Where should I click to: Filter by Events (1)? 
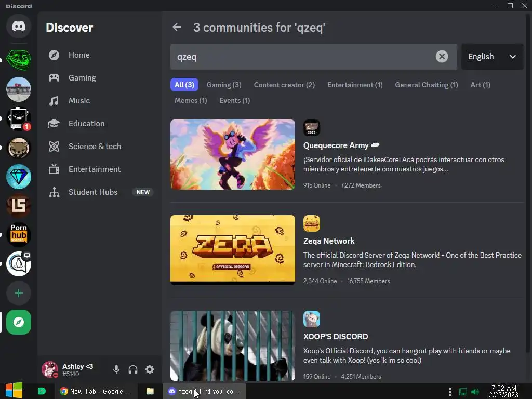(x=235, y=100)
